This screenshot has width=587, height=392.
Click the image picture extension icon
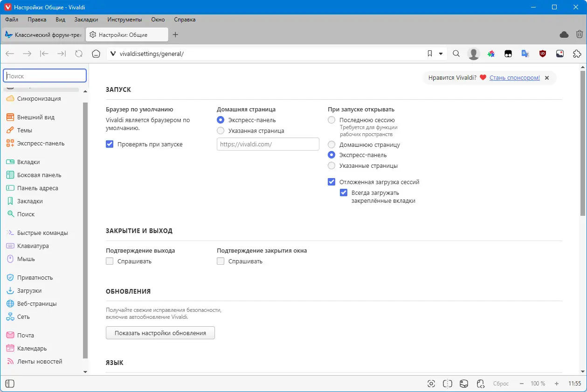[x=560, y=54]
